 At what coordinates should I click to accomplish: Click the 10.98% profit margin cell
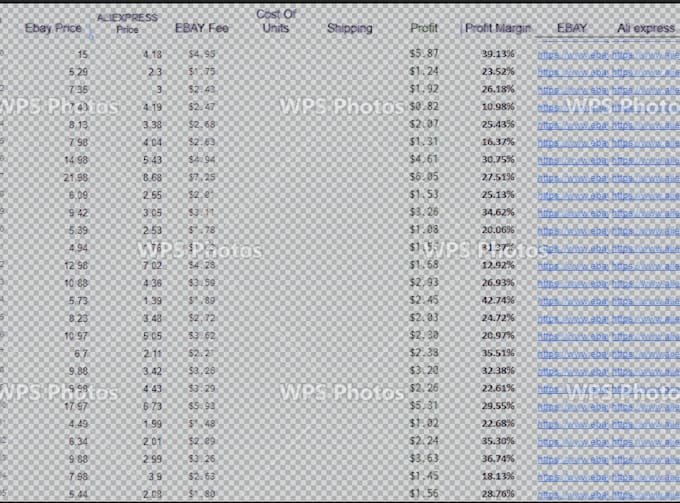click(498, 107)
